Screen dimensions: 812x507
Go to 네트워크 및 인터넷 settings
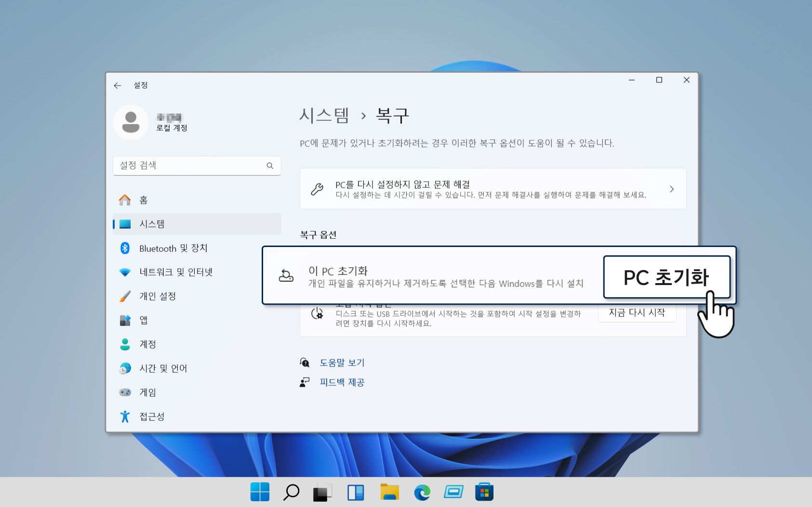point(176,272)
